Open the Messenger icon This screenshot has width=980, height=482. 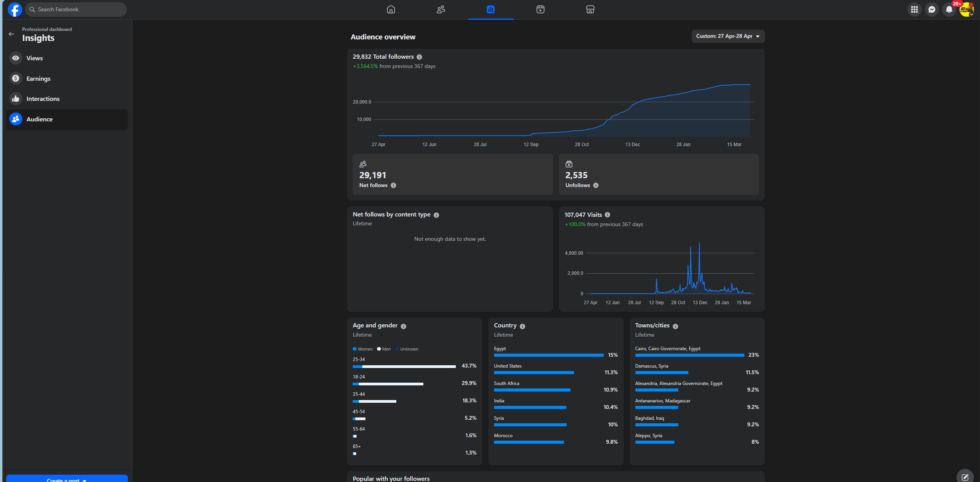(x=932, y=9)
